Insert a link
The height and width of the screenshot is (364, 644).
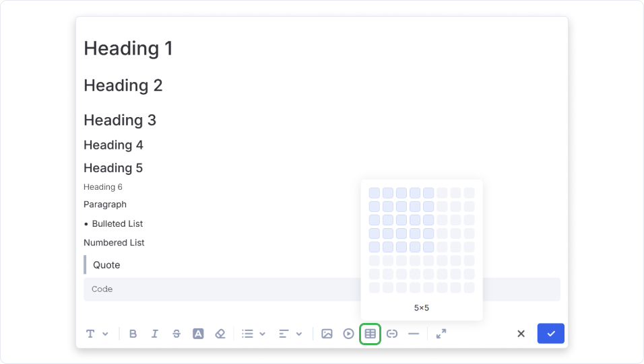click(392, 334)
